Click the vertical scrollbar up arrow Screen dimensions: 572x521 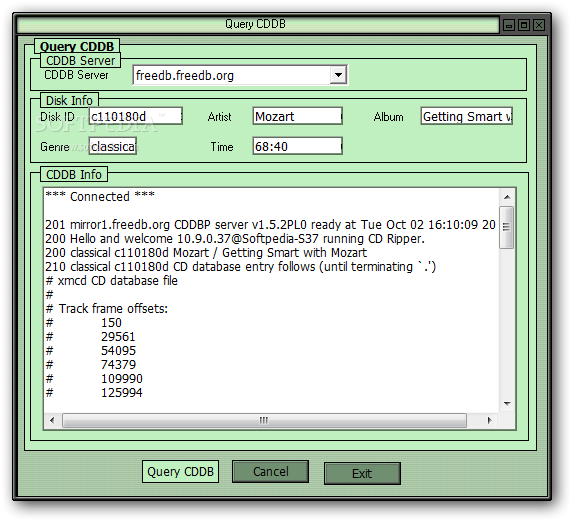[x=507, y=197]
